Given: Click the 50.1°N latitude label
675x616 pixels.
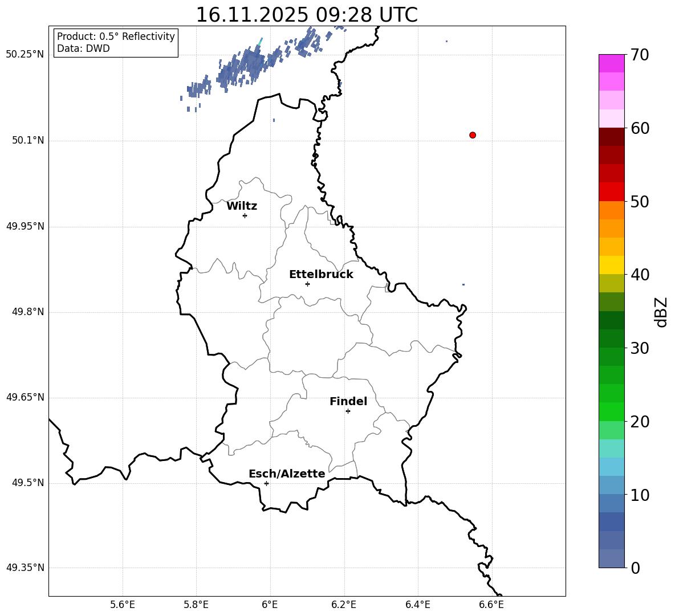Looking at the screenshot, I should point(28,141).
